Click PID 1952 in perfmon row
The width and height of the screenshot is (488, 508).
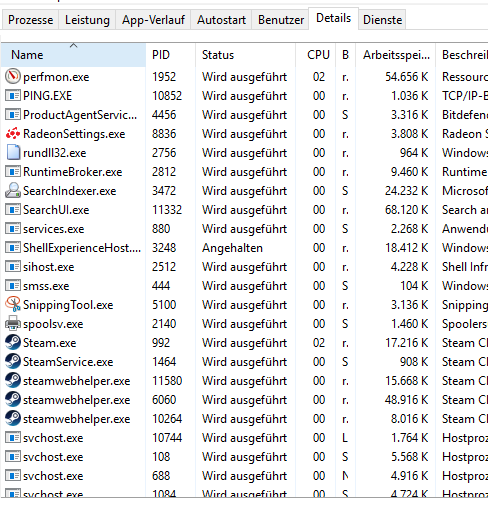point(164,77)
